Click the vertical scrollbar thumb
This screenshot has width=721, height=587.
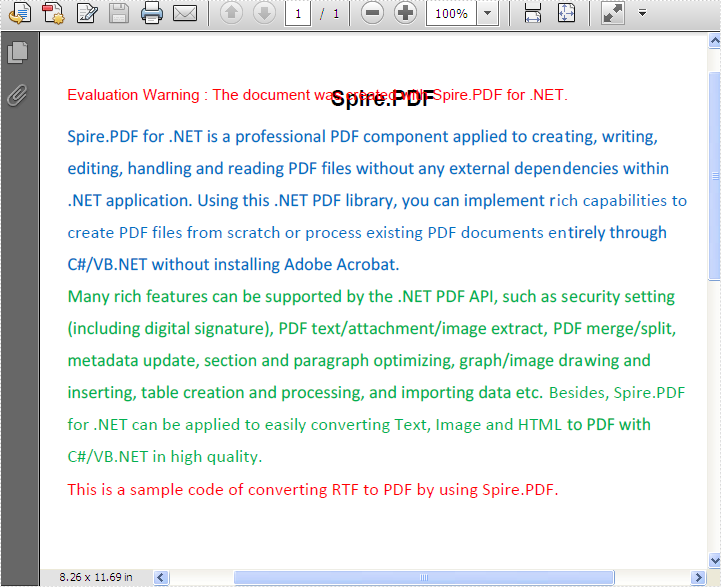[715, 176]
